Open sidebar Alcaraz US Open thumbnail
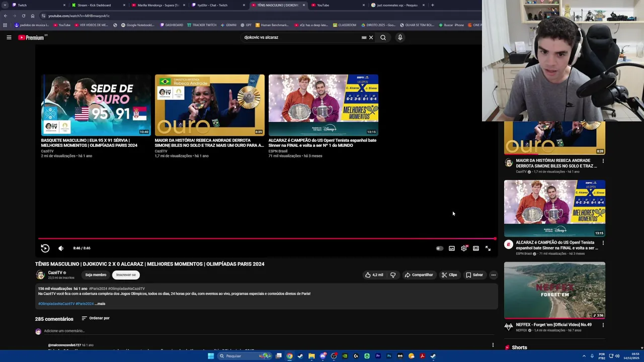The width and height of the screenshot is (644, 362). 554,208
